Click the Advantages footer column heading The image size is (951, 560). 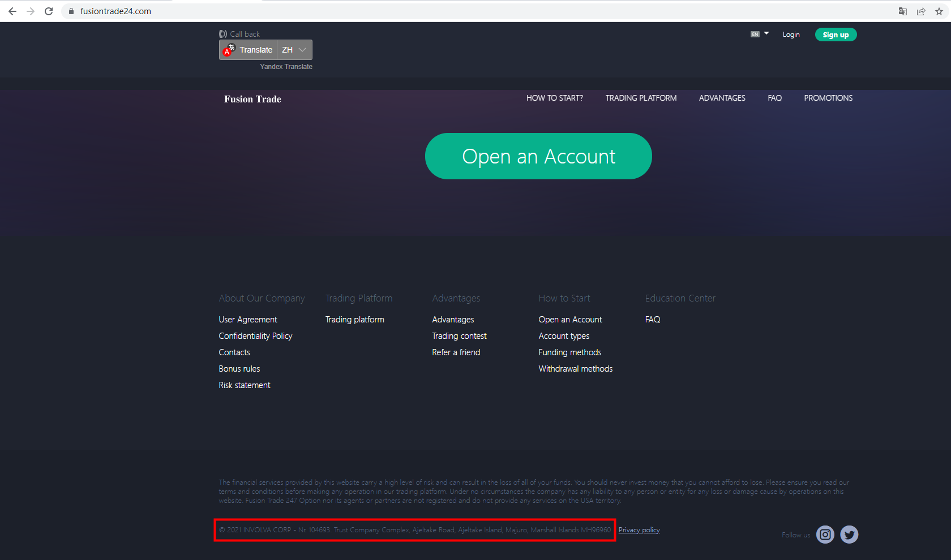(x=456, y=298)
